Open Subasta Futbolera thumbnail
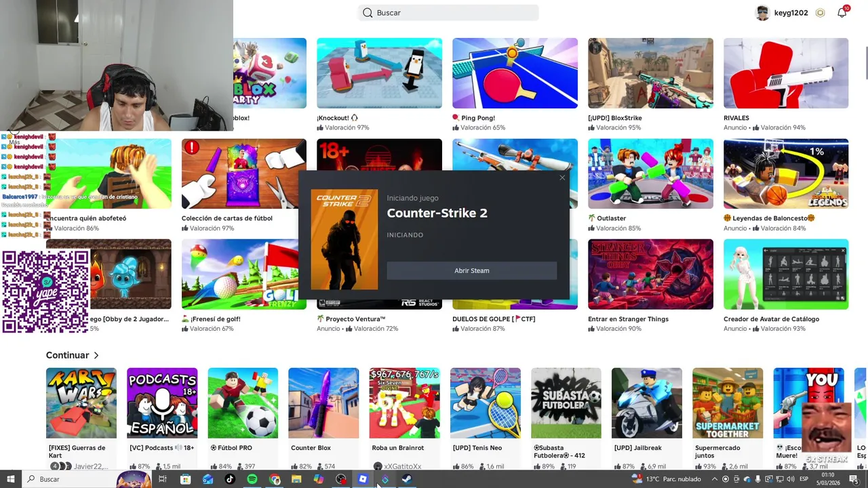This screenshot has width=868, height=488. (566, 403)
